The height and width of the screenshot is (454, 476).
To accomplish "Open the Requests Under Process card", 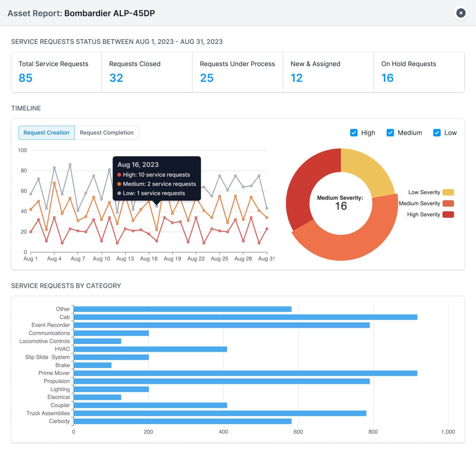I will pos(238,72).
